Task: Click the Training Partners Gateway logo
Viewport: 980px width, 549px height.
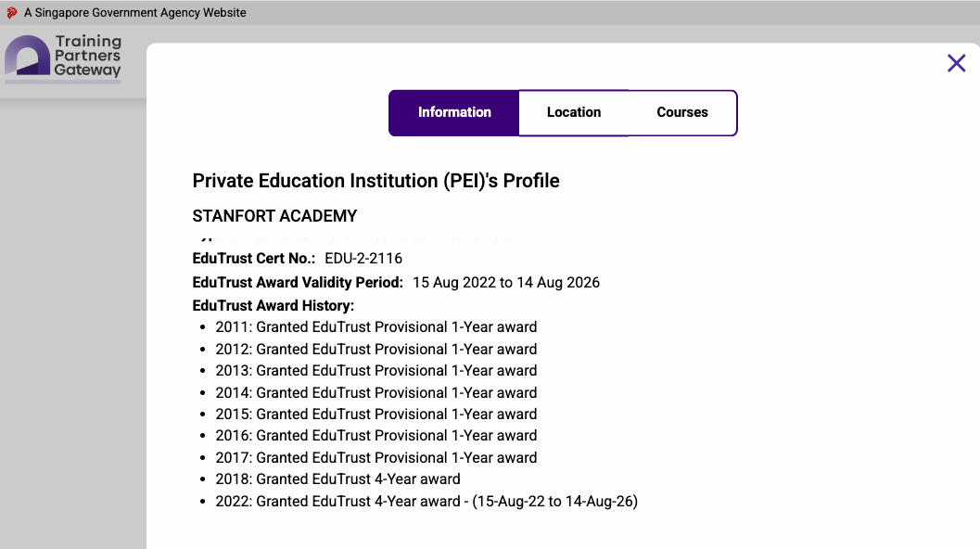Action: coord(63,57)
